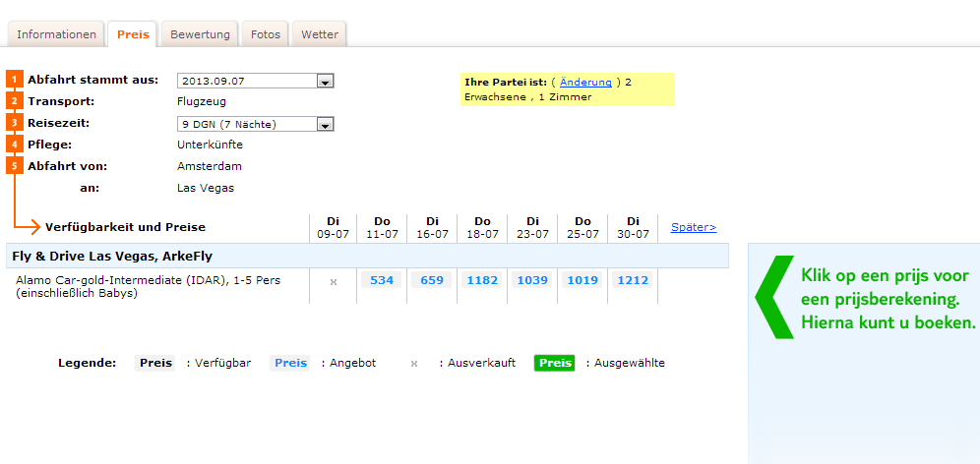Select the Preis tab
Screen dimensions: 980x464
pos(133,34)
